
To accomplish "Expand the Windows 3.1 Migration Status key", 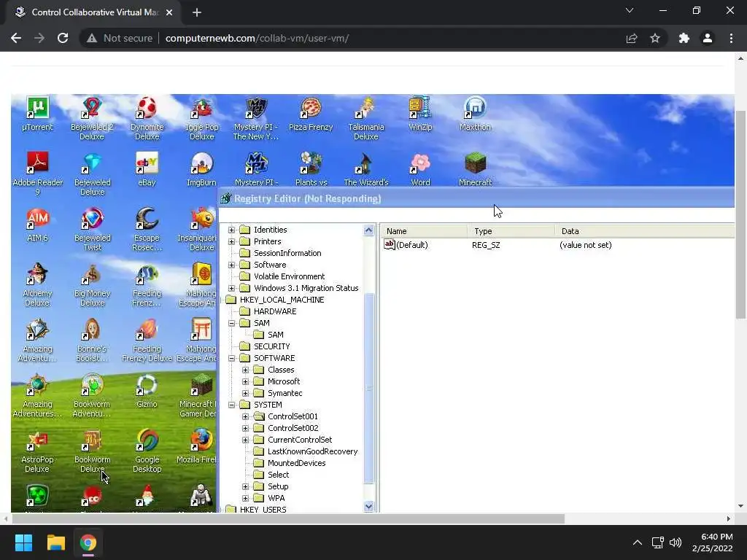I will (x=231, y=288).
